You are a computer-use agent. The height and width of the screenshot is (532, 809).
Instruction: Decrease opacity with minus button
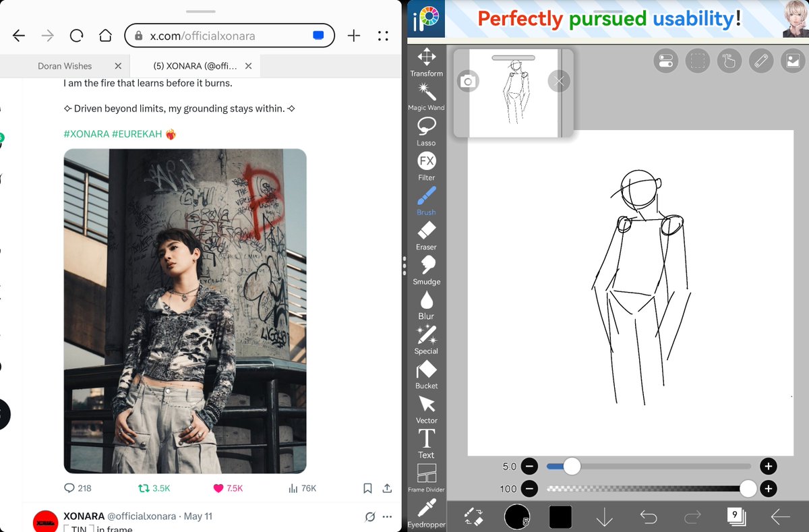pyautogui.click(x=529, y=488)
